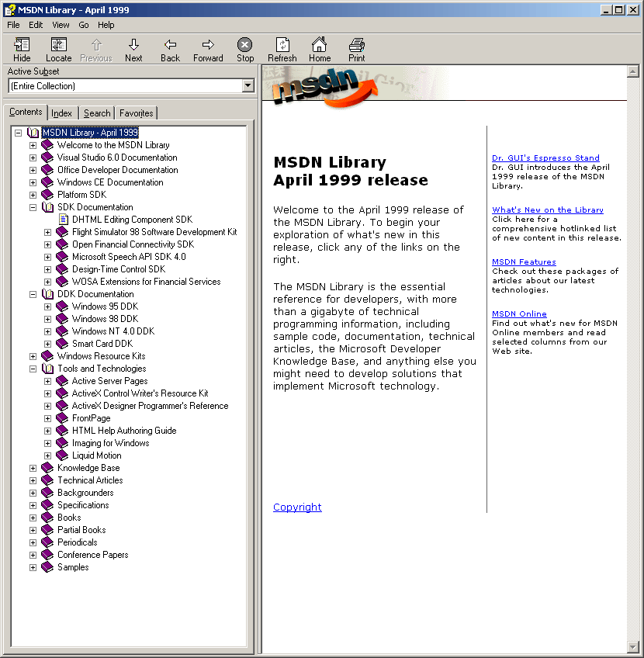Screen dimensions: 644x658
Task: Click the book icon beside Office Developer Documentation
Action: click(48, 169)
